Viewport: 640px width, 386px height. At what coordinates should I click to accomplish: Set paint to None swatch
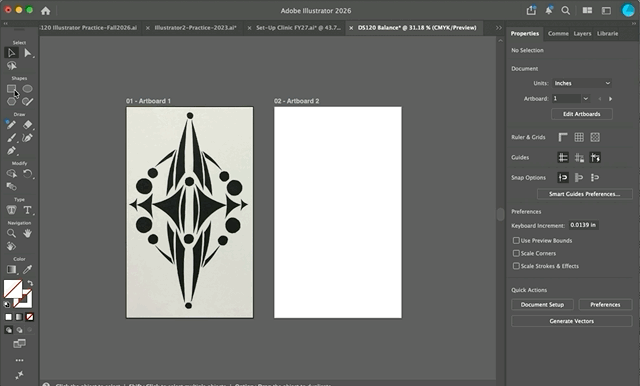[30, 317]
